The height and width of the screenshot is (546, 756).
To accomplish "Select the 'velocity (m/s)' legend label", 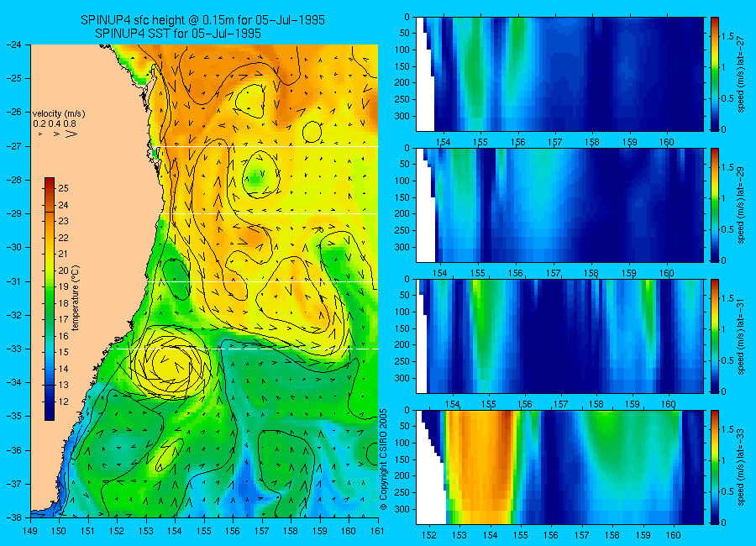I will (x=59, y=114).
